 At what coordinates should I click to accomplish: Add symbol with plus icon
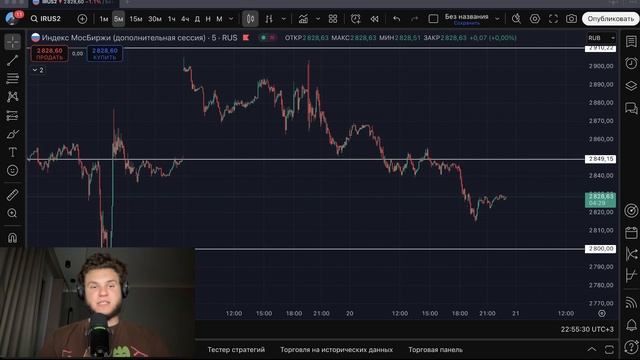tap(82, 19)
